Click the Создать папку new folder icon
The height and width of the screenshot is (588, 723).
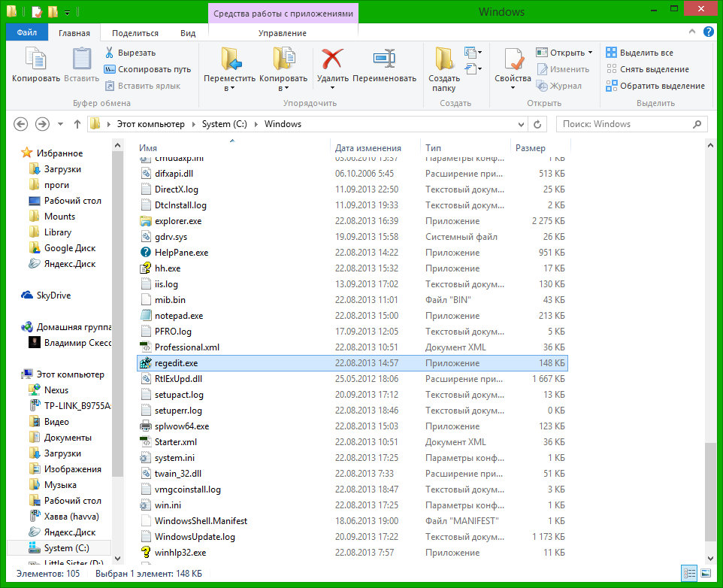(444, 59)
